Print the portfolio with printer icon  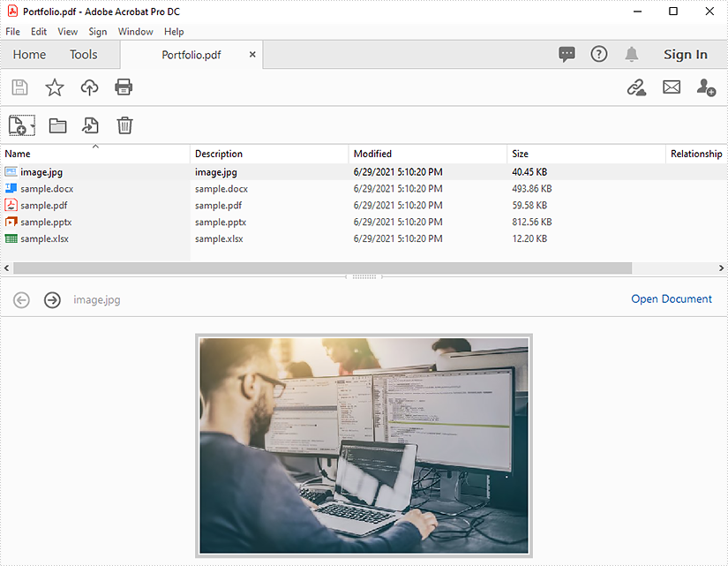(124, 87)
